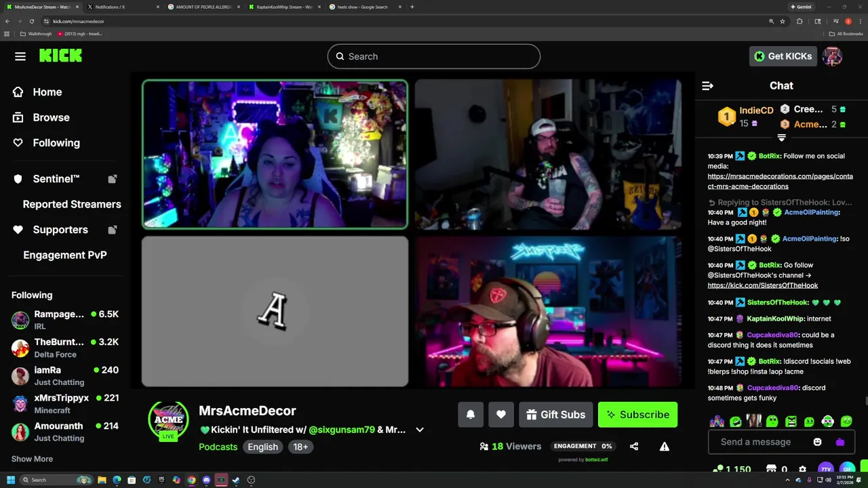
Task: Click the report warning triangle icon
Action: point(665,446)
